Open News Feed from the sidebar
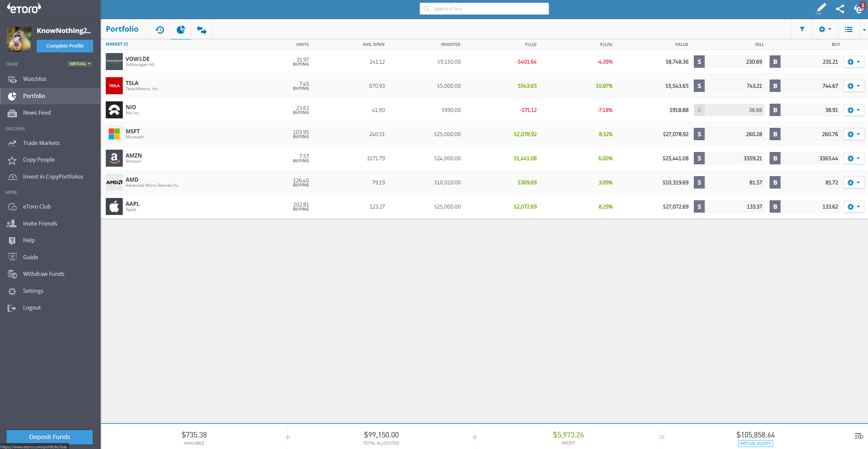Image resolution: width=868 pixels, height=449 pixels. (37, 113)
